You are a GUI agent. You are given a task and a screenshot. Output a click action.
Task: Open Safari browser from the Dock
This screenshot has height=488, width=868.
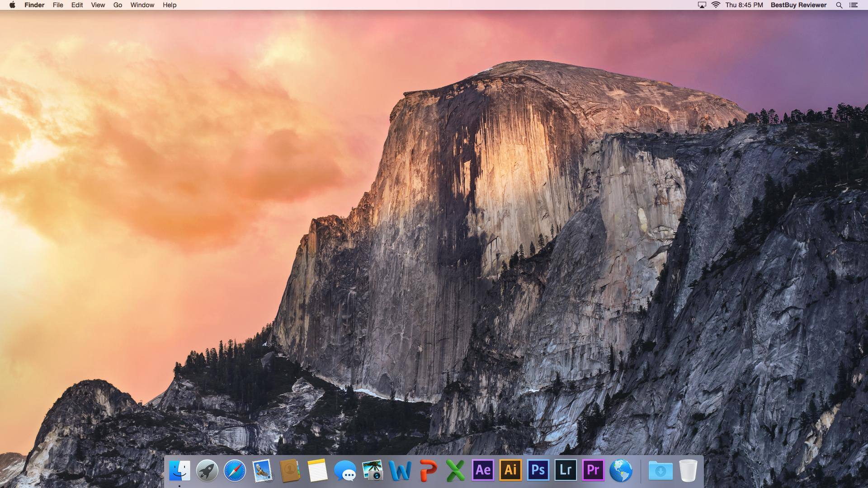coord(234,469)
